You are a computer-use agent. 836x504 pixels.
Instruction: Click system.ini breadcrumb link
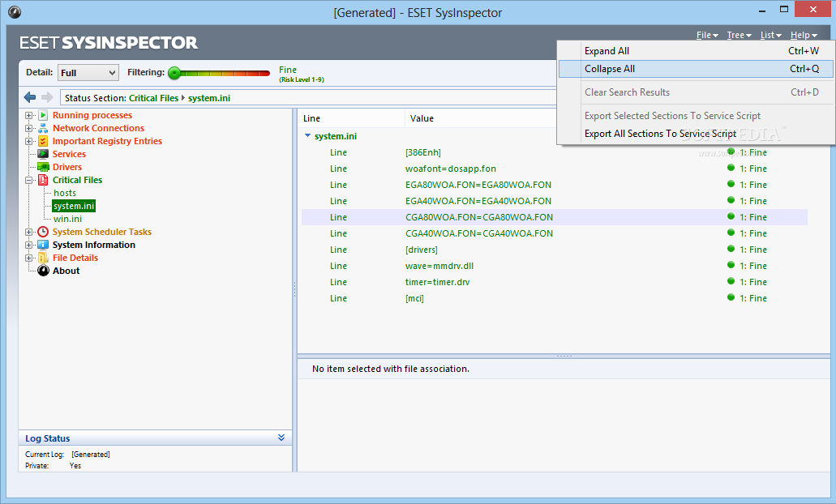click(209, 98)
